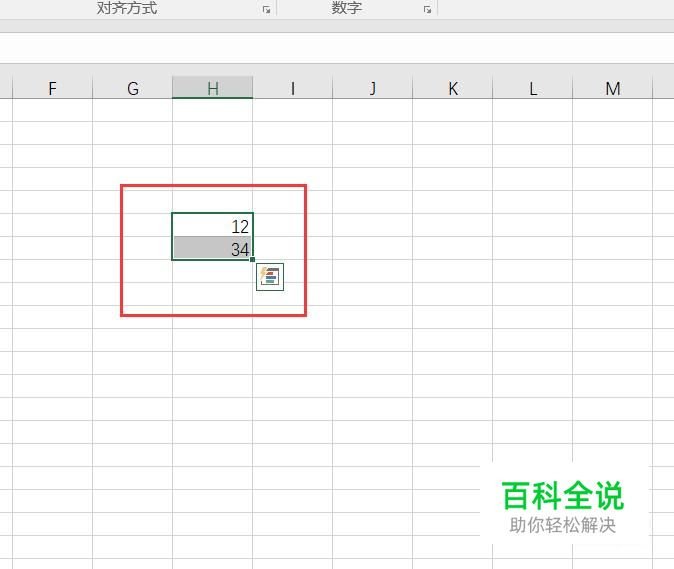Select column G header

(132, 88)
